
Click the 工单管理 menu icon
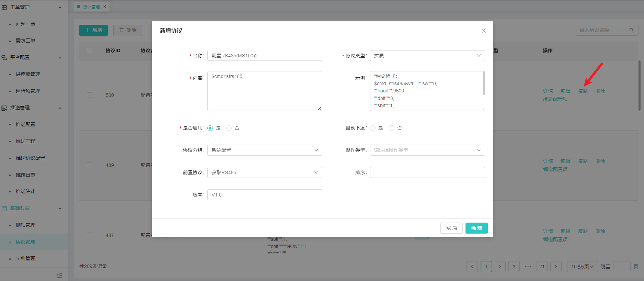click(4, 7)
